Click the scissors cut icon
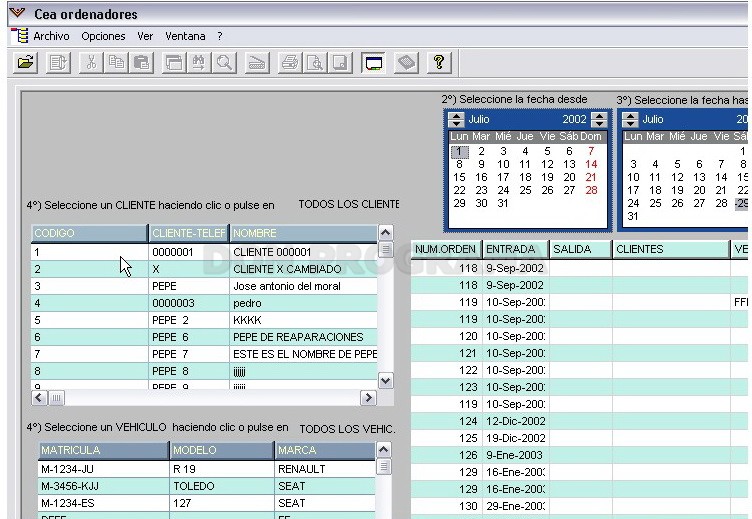 click(91, 62)
